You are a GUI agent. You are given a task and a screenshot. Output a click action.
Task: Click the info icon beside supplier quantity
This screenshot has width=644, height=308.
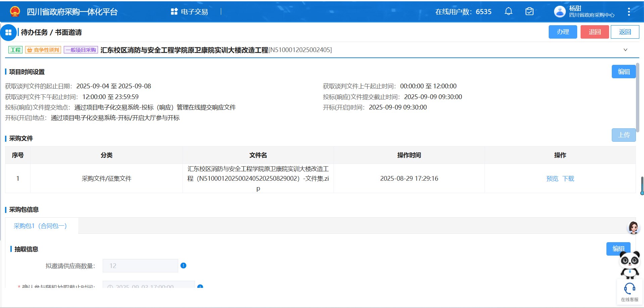point(183,266)
